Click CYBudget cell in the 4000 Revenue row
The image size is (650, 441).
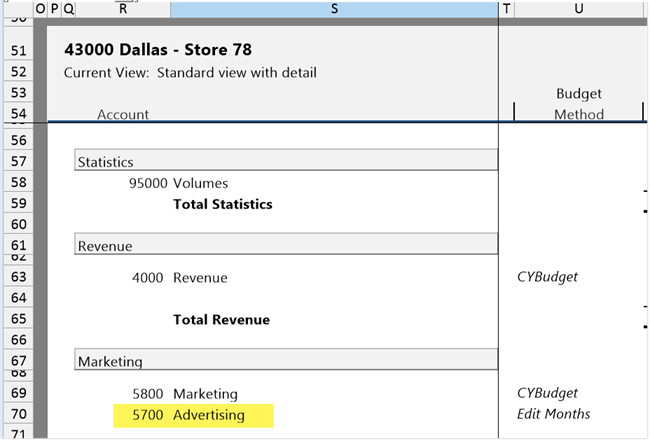(547, 278)
